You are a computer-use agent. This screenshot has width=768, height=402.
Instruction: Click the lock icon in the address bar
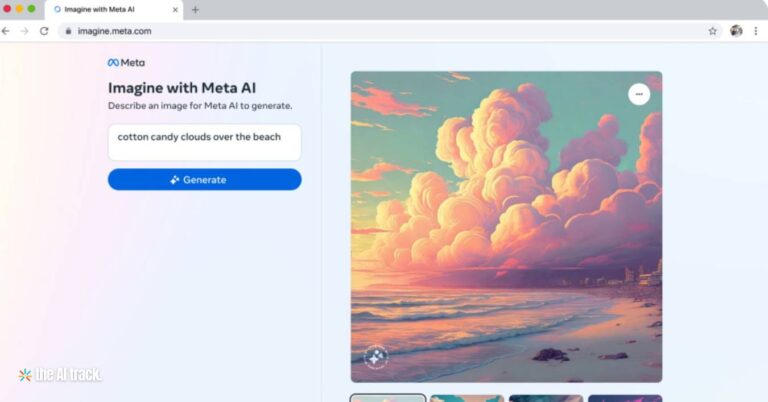click(x=69, y=31)
